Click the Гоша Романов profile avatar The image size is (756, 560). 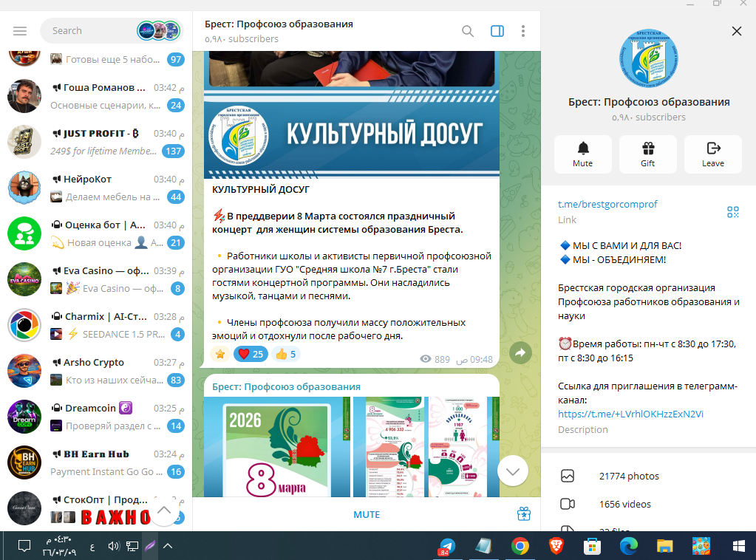point(24,96)
